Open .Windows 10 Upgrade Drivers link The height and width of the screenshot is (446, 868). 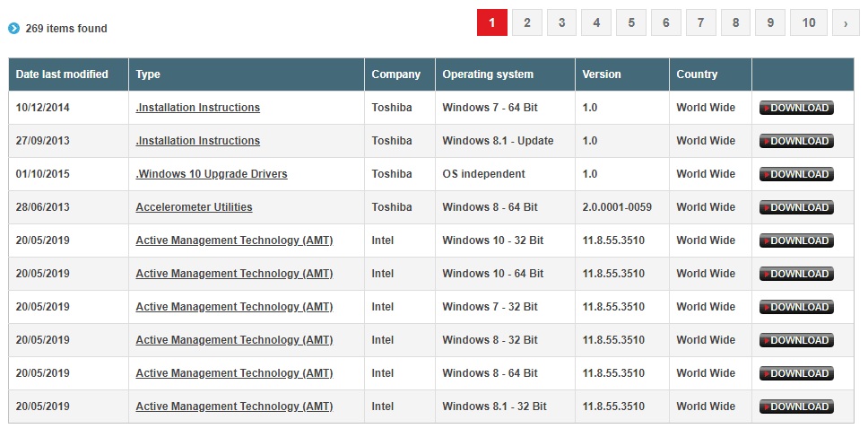coord(212,174)
